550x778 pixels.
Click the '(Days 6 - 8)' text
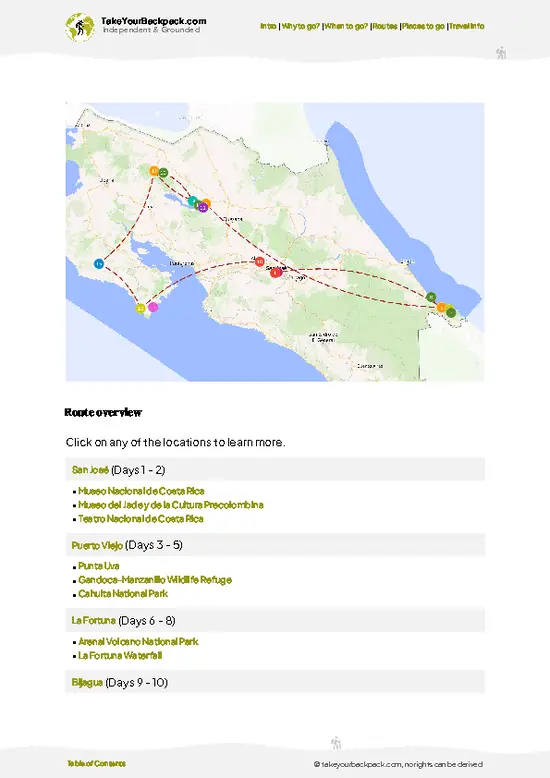[x=146, y=620]
